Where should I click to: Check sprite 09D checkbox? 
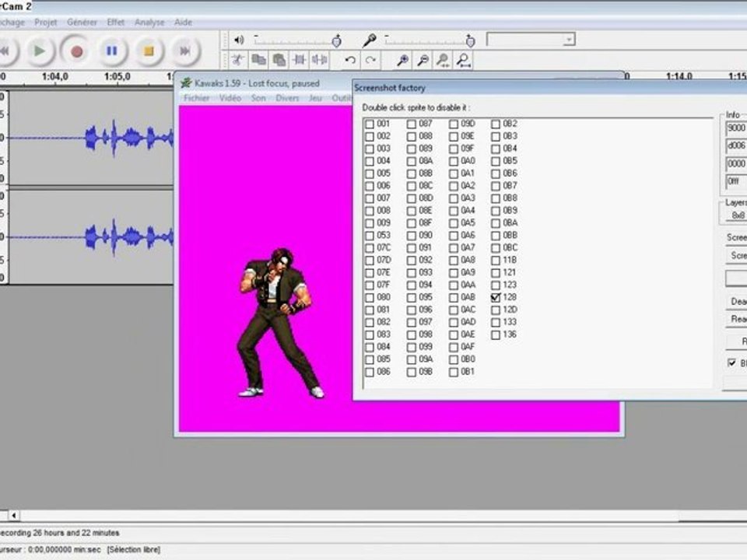[x=453, y=124]
